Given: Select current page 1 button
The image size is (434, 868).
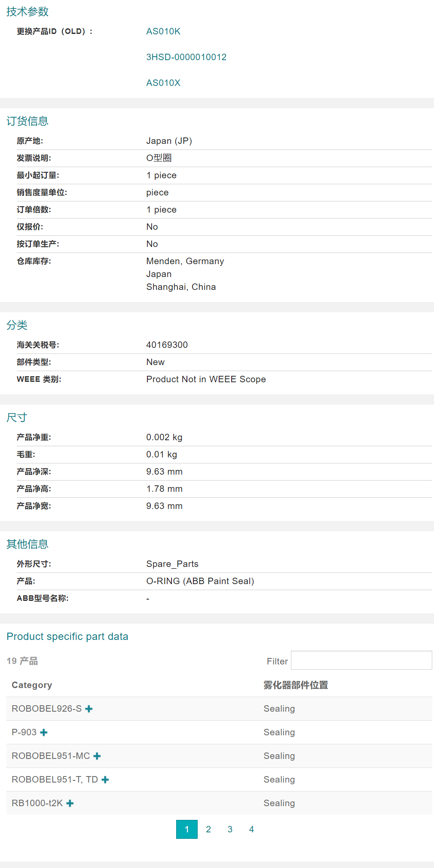Looking at the screenshot, I should tap(187, 829).
